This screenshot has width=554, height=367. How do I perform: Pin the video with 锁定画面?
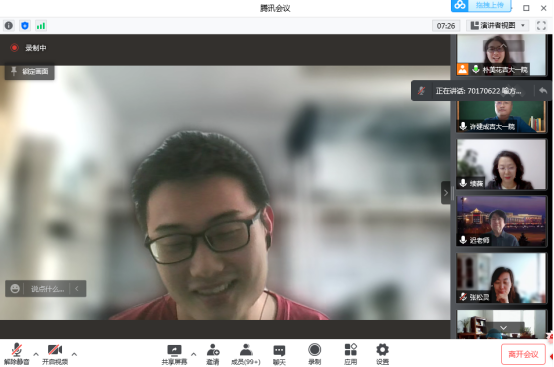point(30,71)
